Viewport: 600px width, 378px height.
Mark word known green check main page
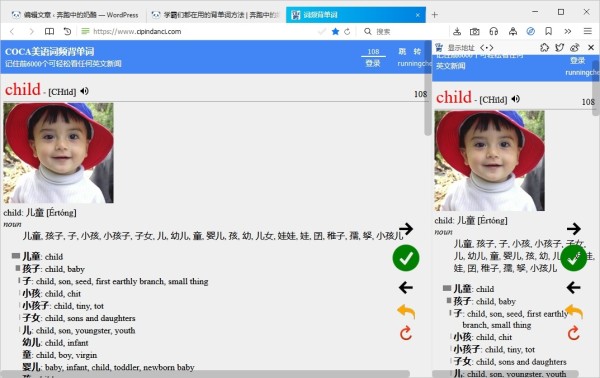point(406,258)
